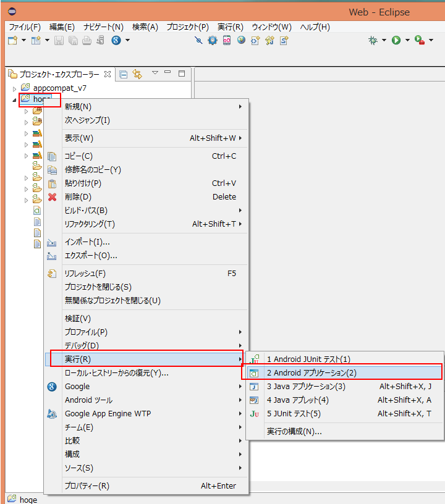The image size is (445, 504).
Task: Click the New wizard icon in toolbar
Action: pos(12,40)
